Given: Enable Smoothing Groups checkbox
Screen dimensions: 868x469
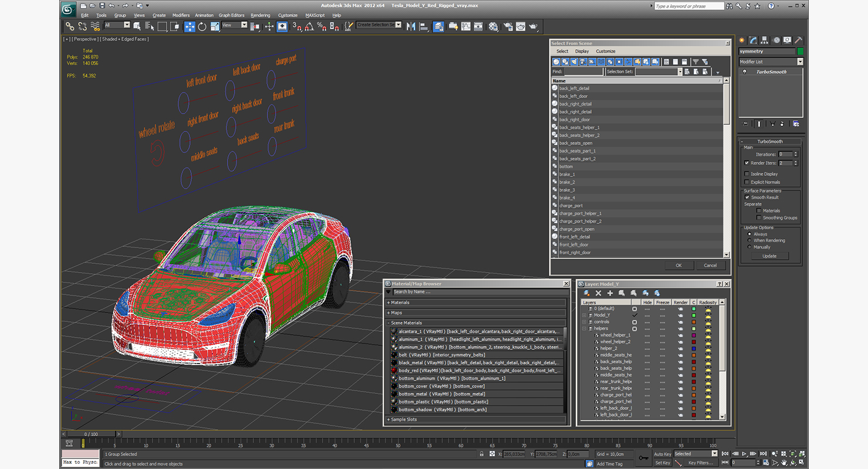Looking at the screenshot, I should point(758,217).
